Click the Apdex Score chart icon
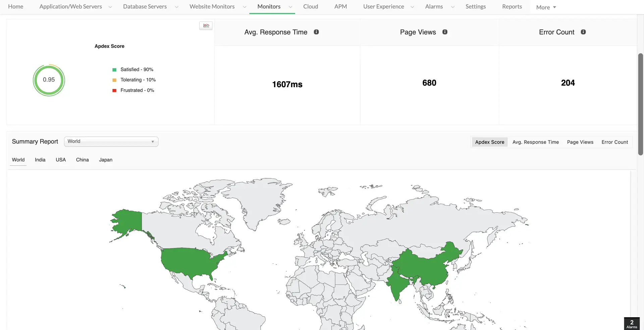644x330 pixels. click(206, 25)
